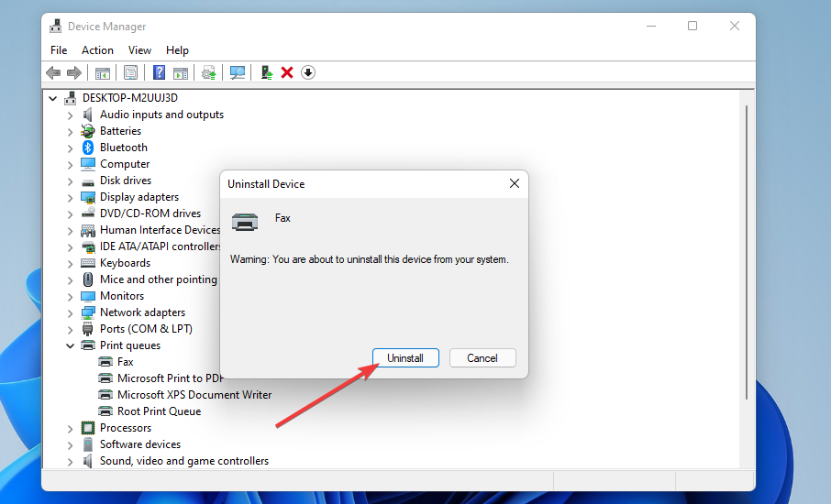The image size is (831, 504).
Task: Minimize the Device Manager window
Action: [651, 26]
